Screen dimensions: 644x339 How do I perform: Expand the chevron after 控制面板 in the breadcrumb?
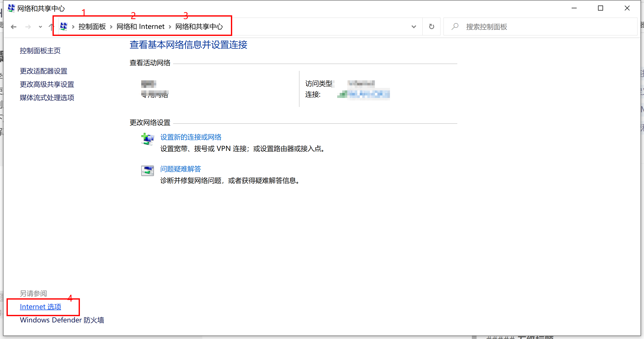[111, 27]
